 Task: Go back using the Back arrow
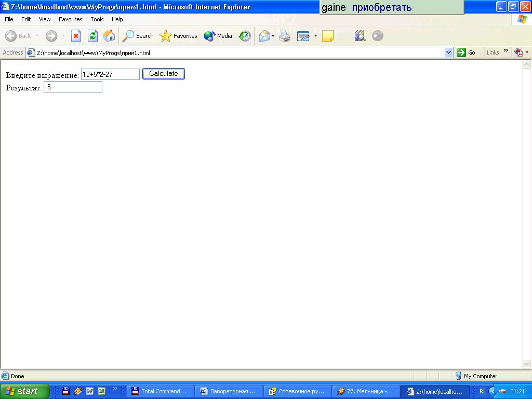(18, 36)
